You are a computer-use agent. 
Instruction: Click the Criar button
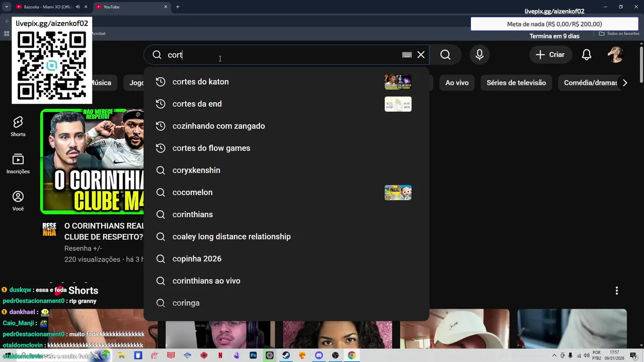[550, 55]
